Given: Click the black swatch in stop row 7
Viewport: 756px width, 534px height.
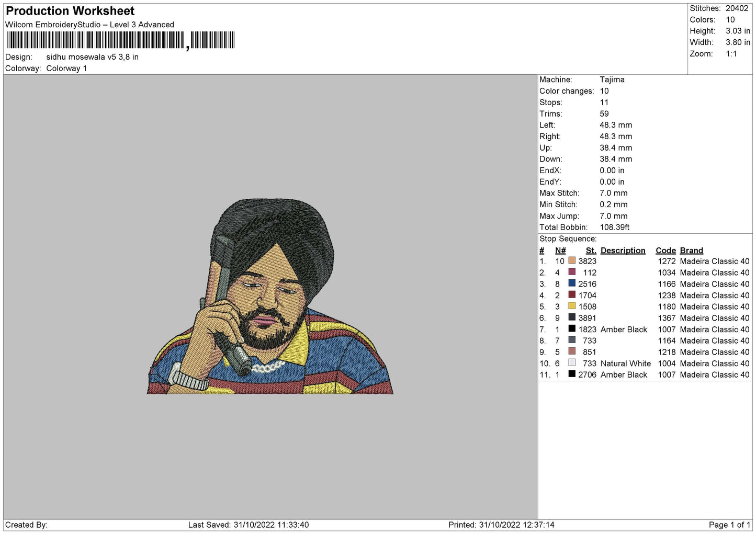Looking at the screenshot, I should pos(572,329).
